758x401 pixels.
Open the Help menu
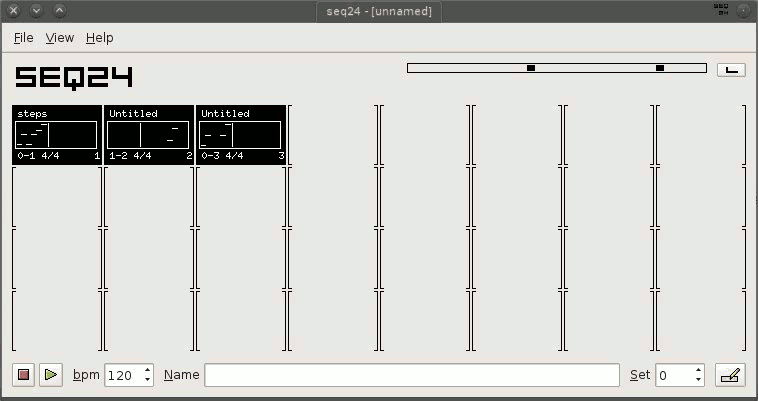pyautogui.click(x=99, y=38)
